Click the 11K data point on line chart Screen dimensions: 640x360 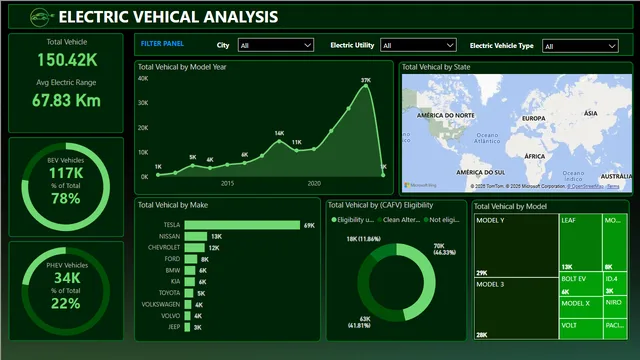[297, 150]
